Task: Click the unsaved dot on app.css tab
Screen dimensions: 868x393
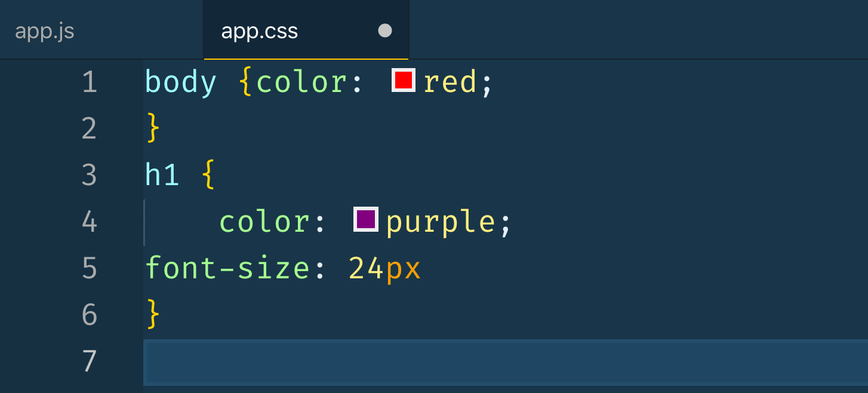Action: [x=385, y=30]
